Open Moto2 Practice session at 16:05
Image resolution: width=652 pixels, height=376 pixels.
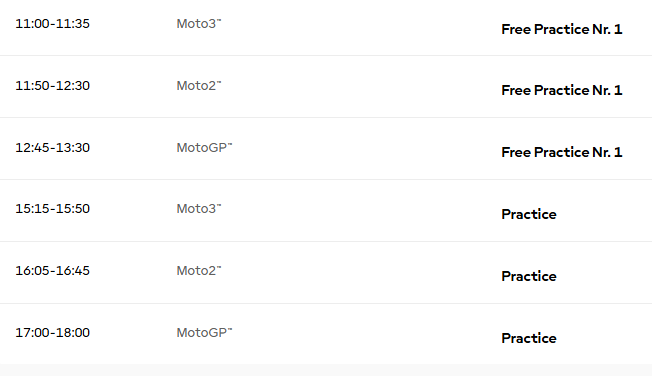(x=529, y=276)
